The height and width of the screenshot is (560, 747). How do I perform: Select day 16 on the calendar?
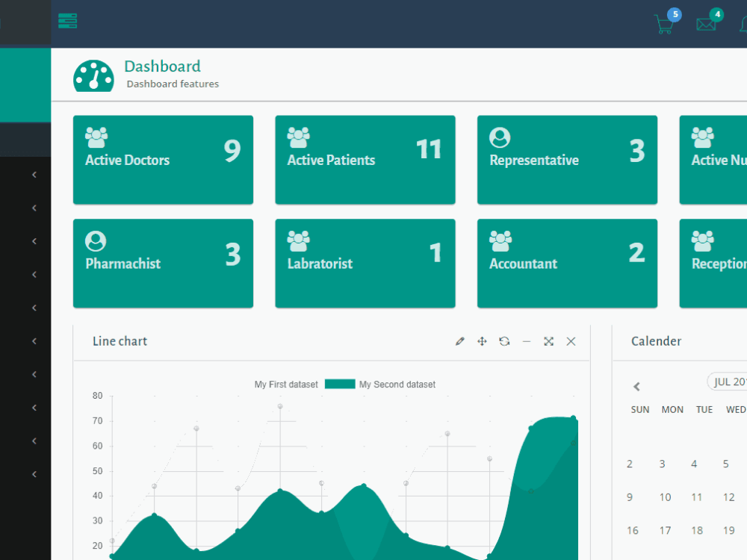pos(632,530)
